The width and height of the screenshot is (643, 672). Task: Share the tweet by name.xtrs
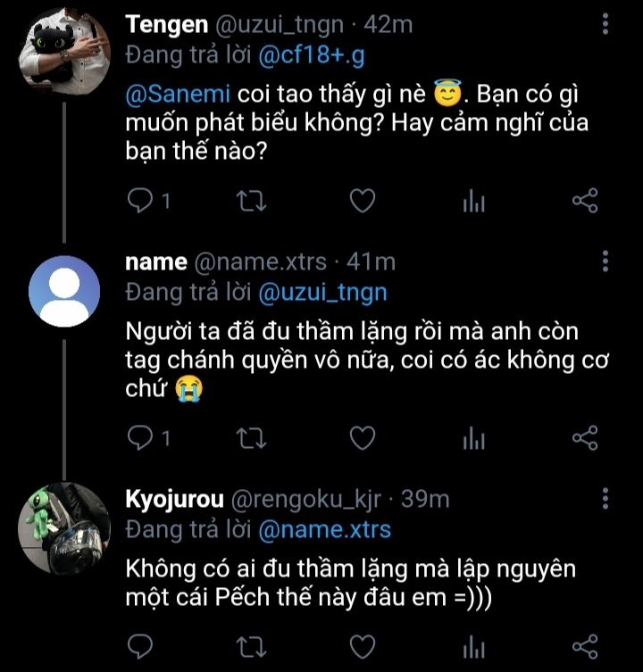(x=584, y=437)
